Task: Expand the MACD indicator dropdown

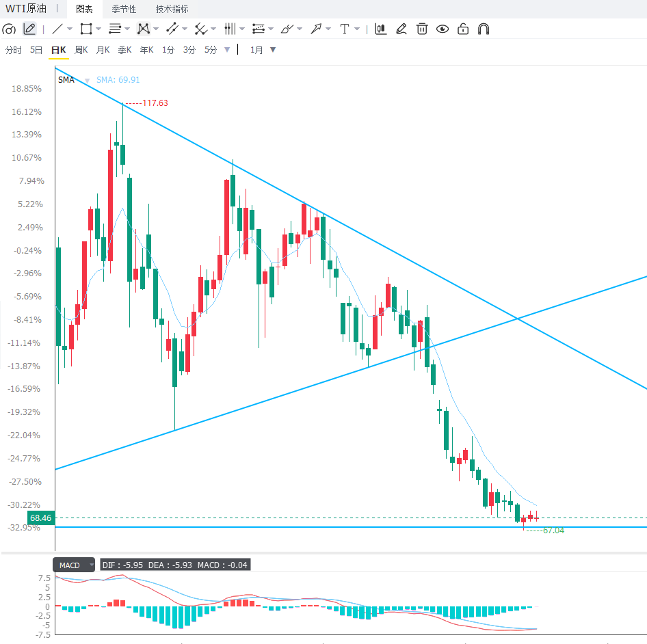Action: (x=91, y=565)
